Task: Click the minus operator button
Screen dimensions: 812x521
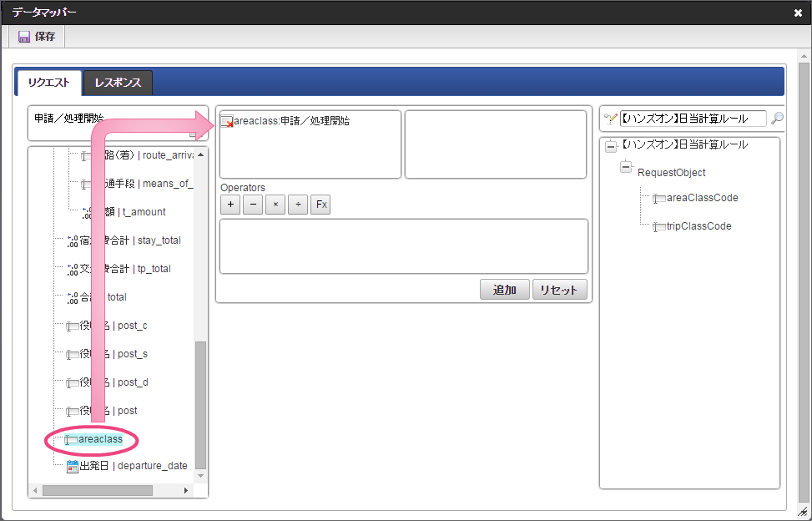Action: click(254, 205)
